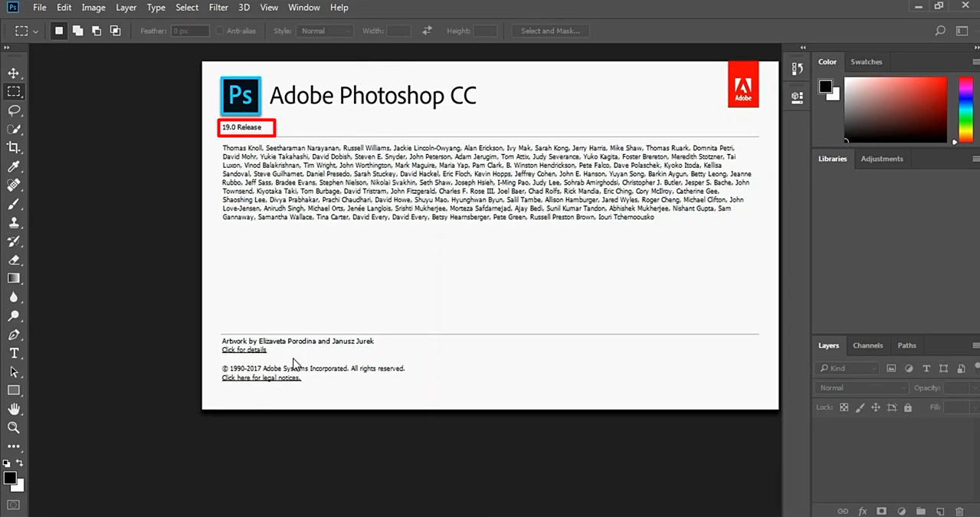This screenshot has width=980, height=517.
Task: Toggle filter for type layers
Action: [926, 368]
